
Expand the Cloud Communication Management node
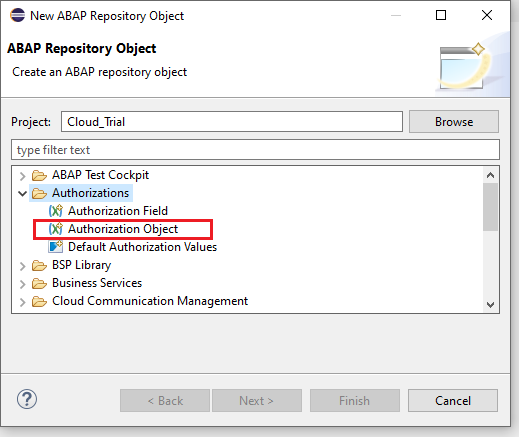coord(22,302)
